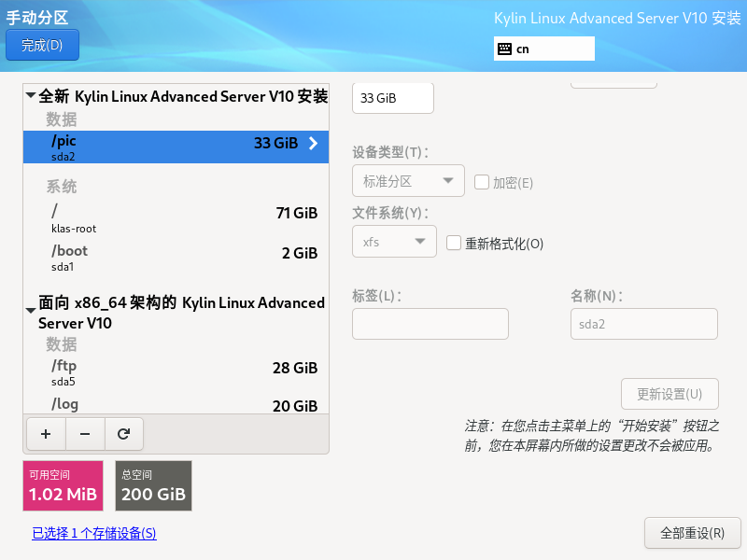Click the 系统 category heading
Image resolution: width=747 pixels, height=560 pixels.
(x=61, y=186)
